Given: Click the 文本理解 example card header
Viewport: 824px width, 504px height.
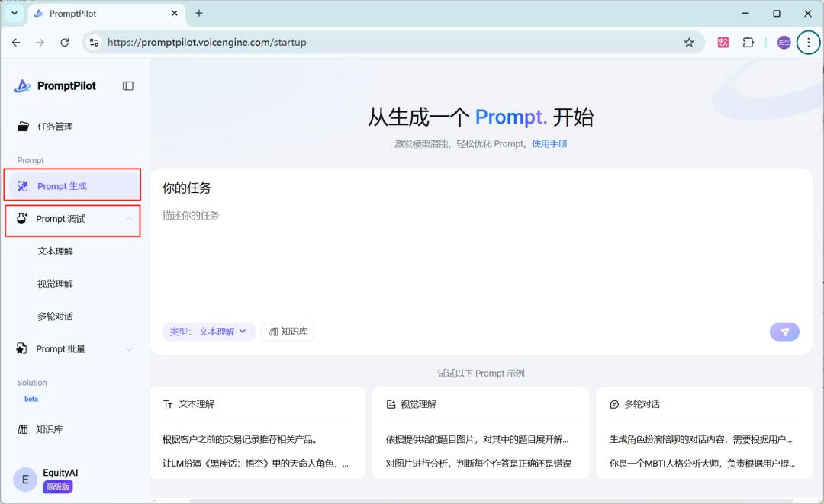Looking at the screenshot, I should [x=188, y=404].
